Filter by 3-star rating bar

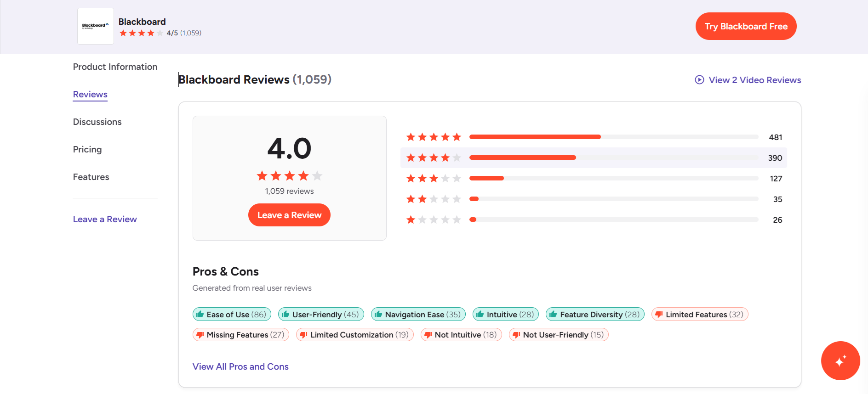point(614,178)
